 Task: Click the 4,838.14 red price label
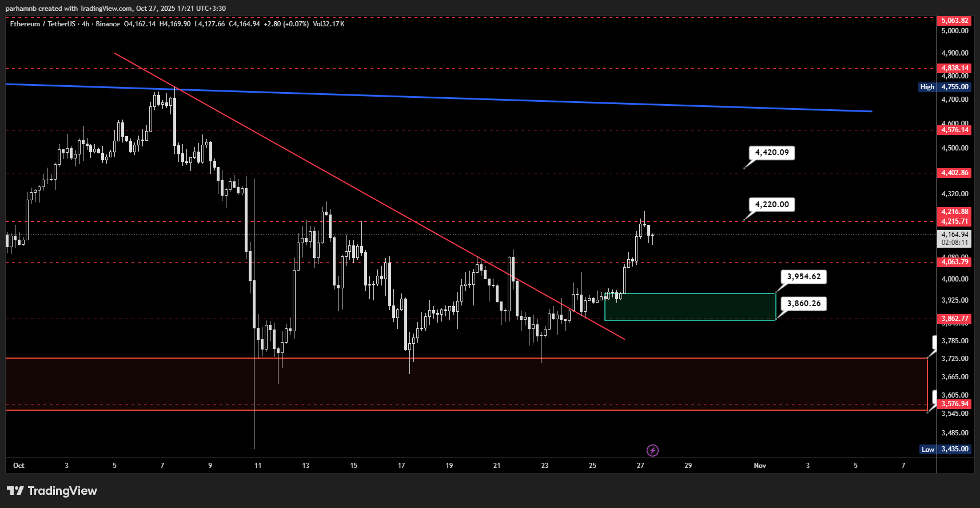tap(955, 68)
